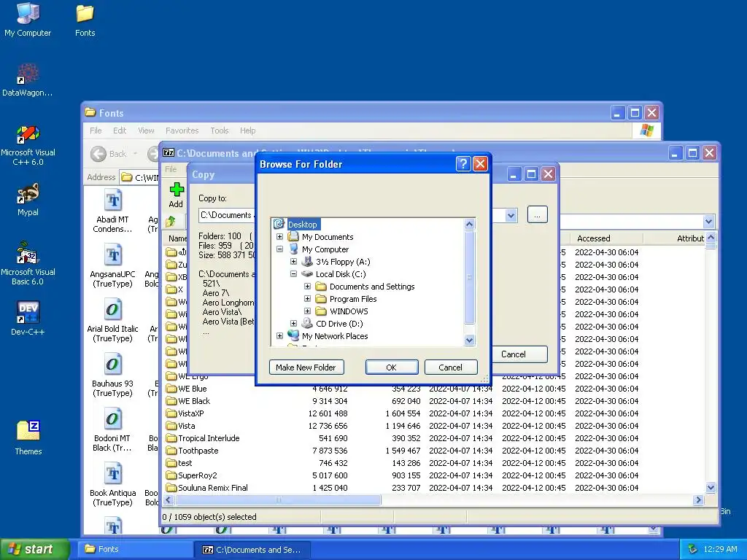Select the Toothpaste folder icon
Viewport: 747px width, 560px height.
(171, 451)
